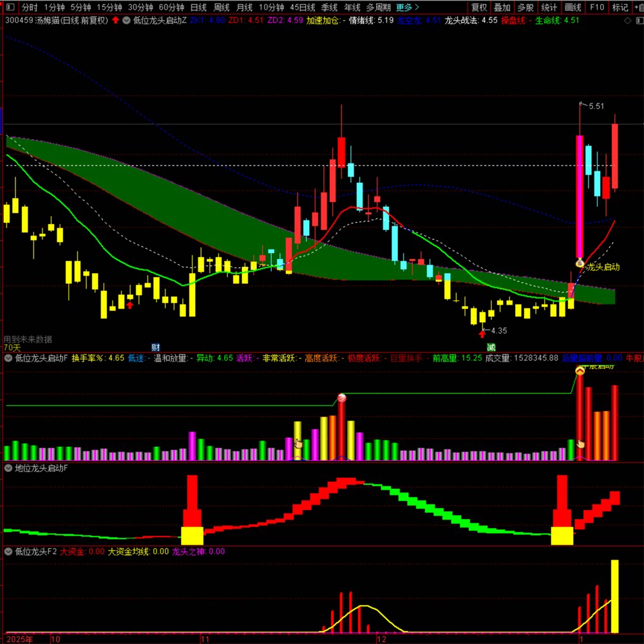
Task: Open the F10 company info button
Action: (597, 7)
